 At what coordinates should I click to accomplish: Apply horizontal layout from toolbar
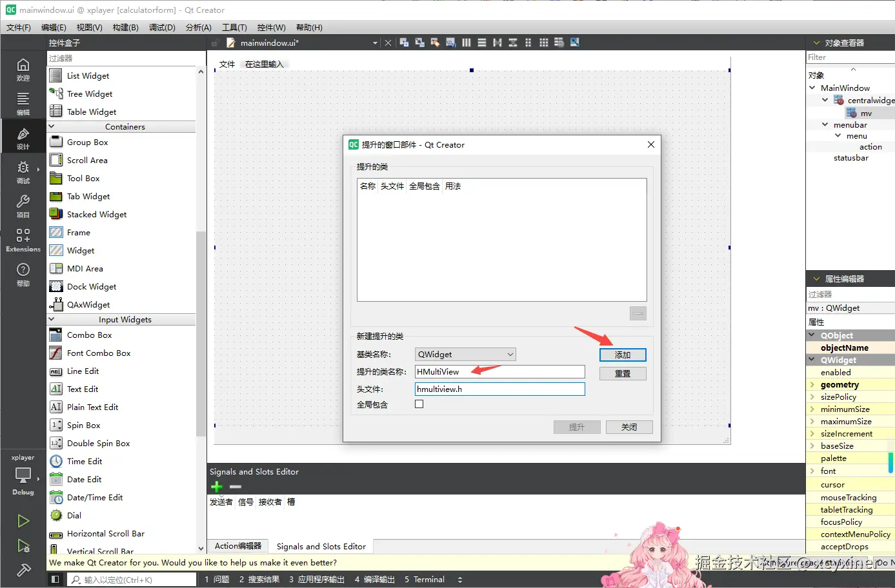(467, 43)
